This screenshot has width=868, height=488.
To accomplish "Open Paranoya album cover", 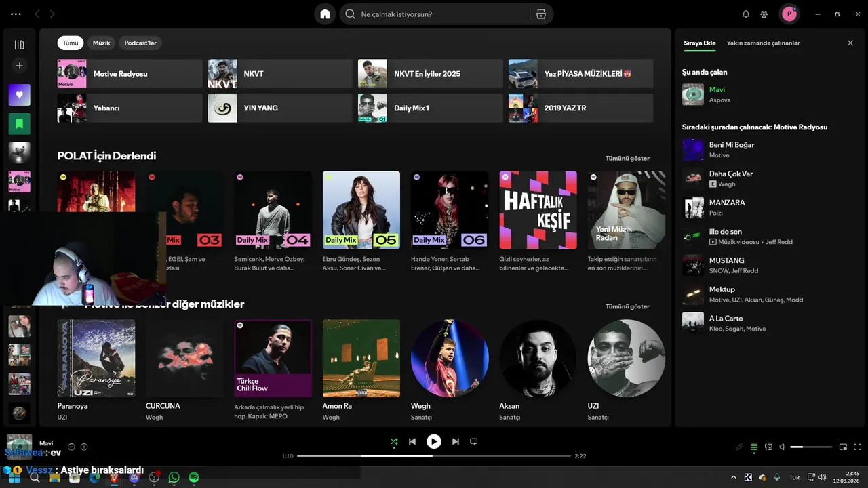I will (96, 359).
